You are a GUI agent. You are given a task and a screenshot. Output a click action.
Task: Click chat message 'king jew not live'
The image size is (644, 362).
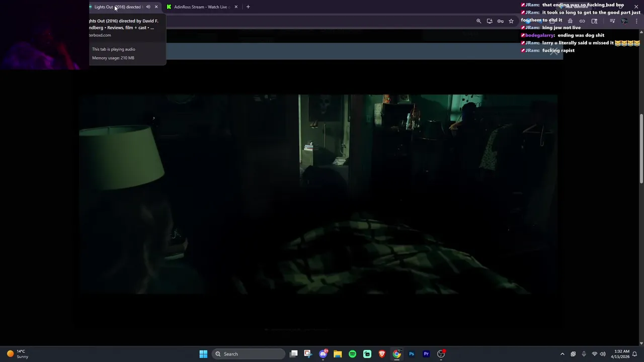tap(561, 28)
